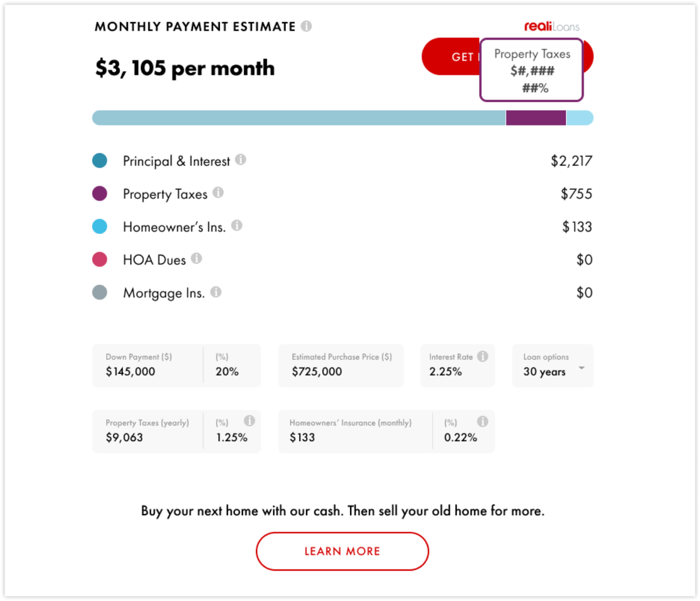Edit Estimated Purchase Price $725,000 field
Screen dimensions: 700x601
point(341,366)
